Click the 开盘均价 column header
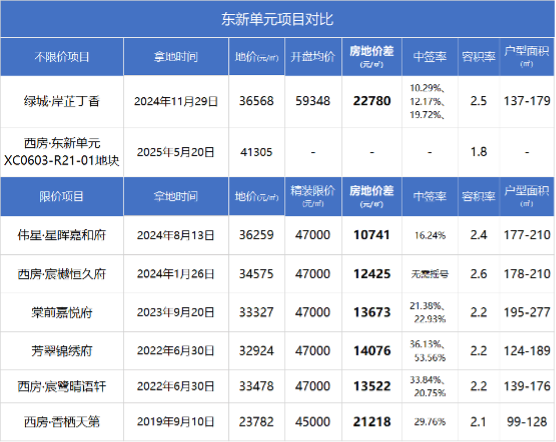Viewport: 556px width, 442px height. pyautogui.click(x=313, y=57)
